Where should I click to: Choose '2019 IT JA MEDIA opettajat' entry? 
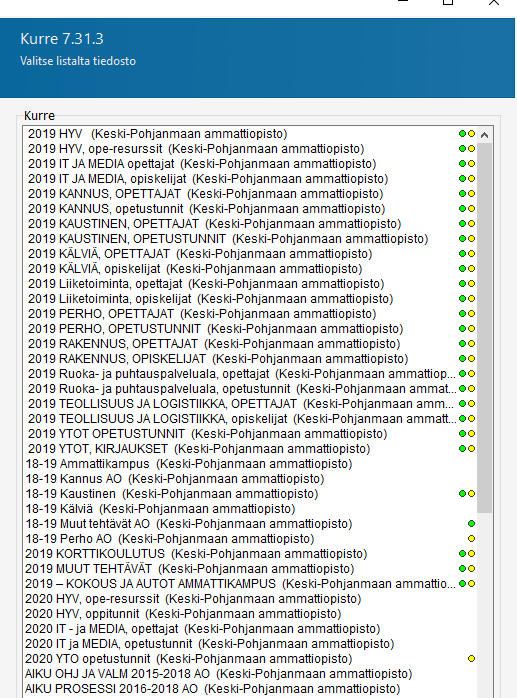(250, 164)
